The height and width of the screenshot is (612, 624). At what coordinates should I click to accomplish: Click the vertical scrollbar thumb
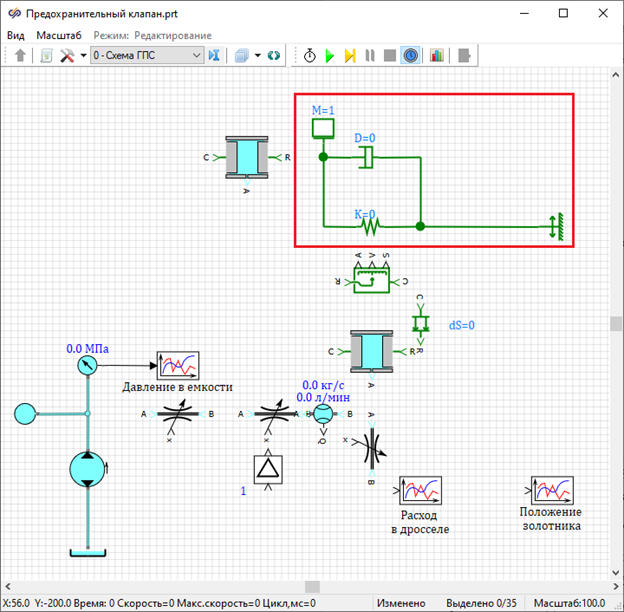[617, 323]
